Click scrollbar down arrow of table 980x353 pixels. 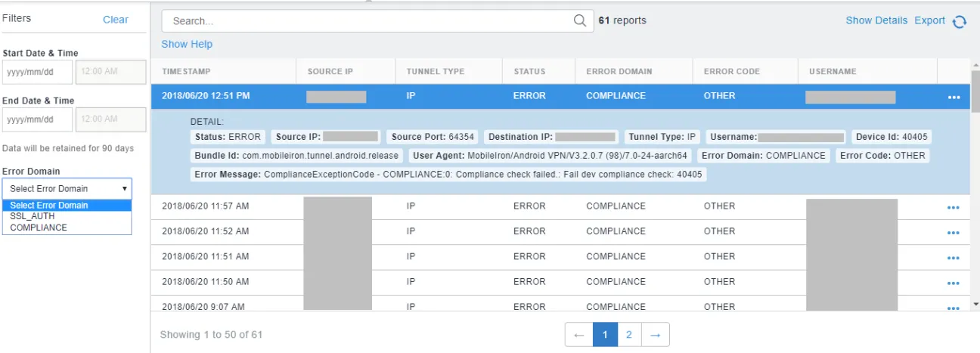[975, 305]
